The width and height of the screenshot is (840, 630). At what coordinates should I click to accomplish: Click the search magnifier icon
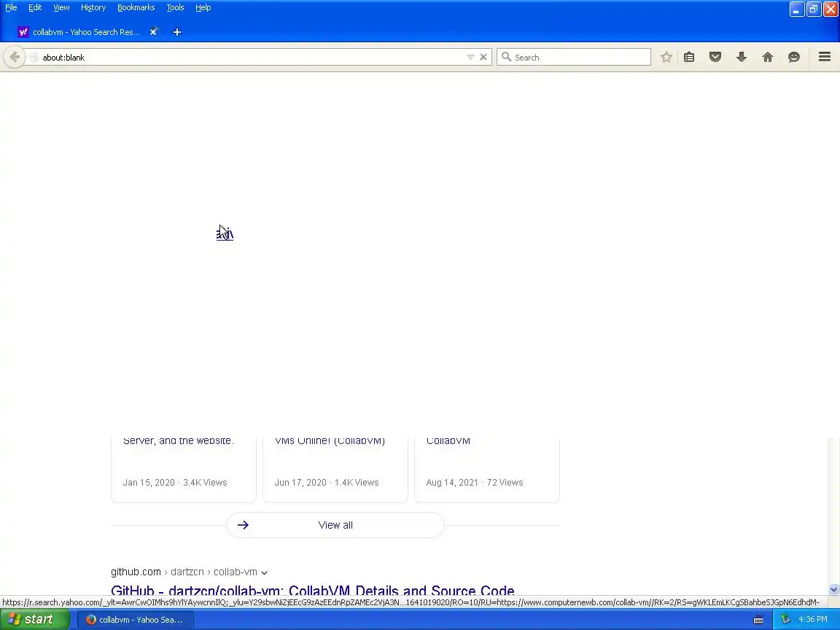(x=506, y=57)
